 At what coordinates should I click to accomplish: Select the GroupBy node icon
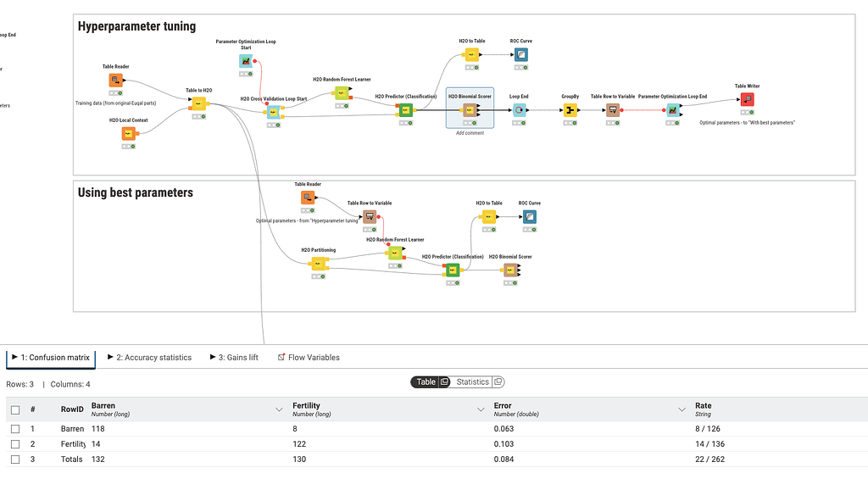570,110
